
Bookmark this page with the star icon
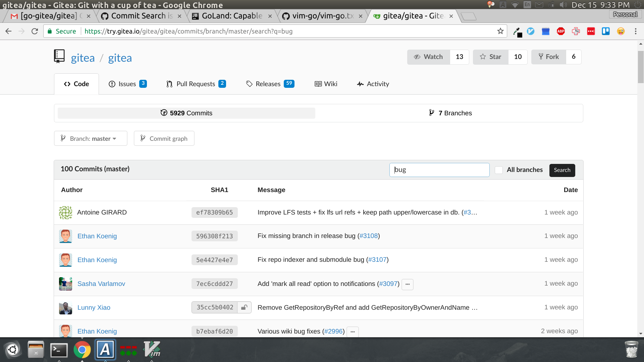point(500,31)
